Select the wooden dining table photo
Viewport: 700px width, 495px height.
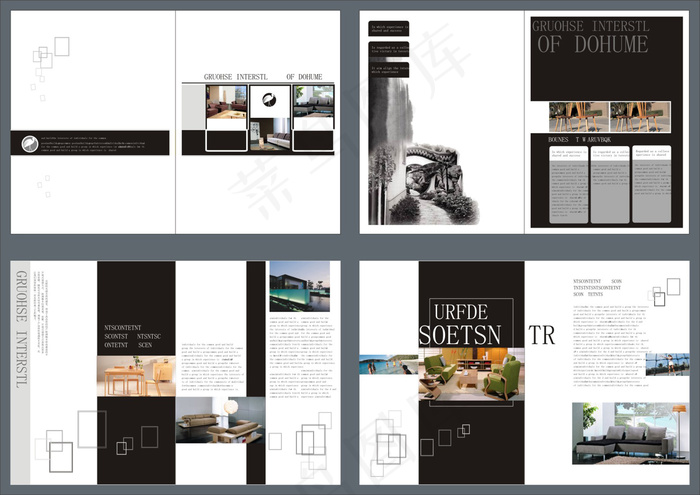[x=136, y=376]
